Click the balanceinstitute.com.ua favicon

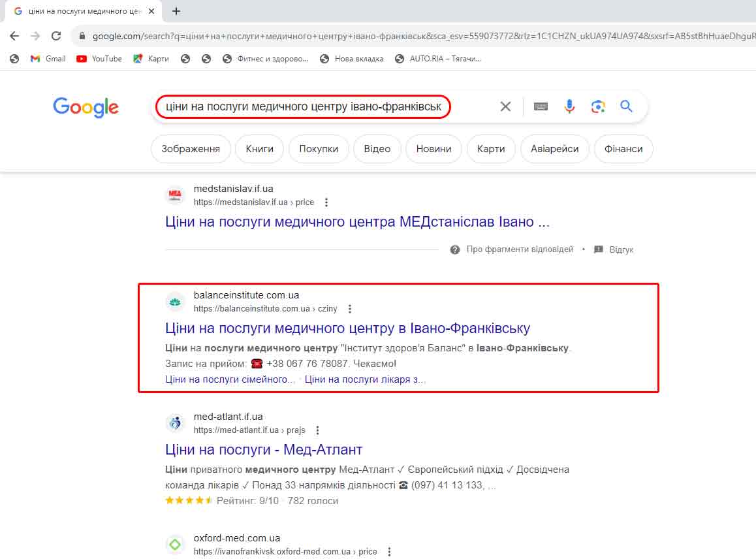(x=175, y=302)
